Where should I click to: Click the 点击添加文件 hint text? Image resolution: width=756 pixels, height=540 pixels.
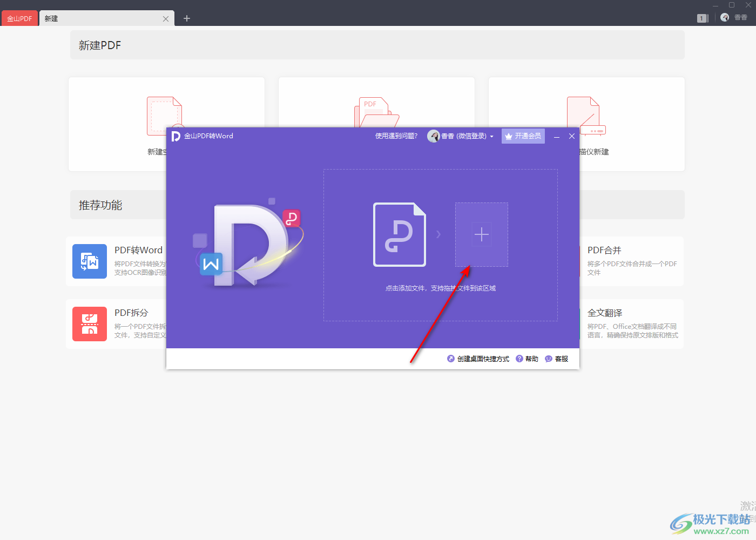pyautogui.click(x=441, y=288)
